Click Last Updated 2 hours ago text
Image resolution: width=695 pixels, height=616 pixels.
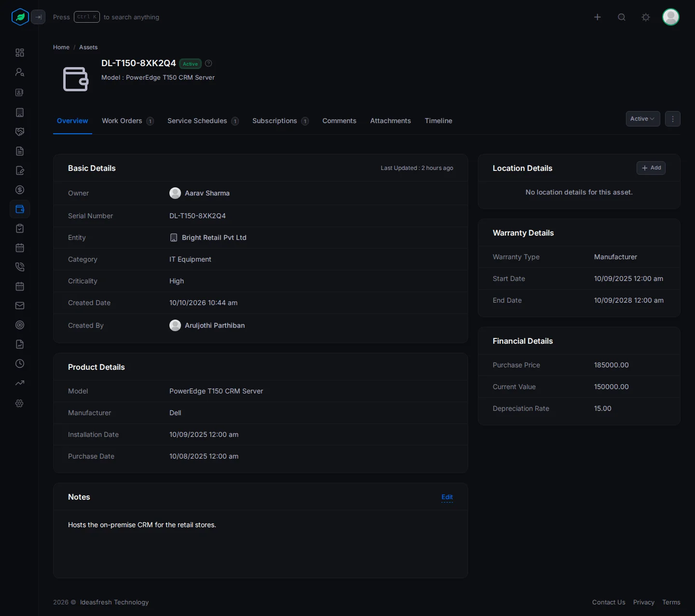[x=417, y=168]
